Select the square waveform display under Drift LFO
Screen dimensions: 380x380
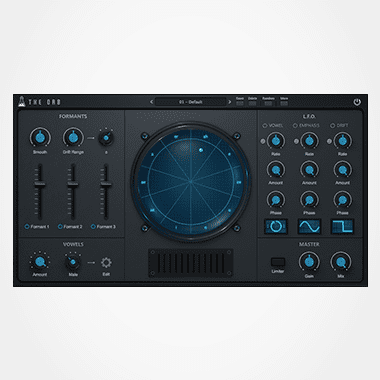342,226
